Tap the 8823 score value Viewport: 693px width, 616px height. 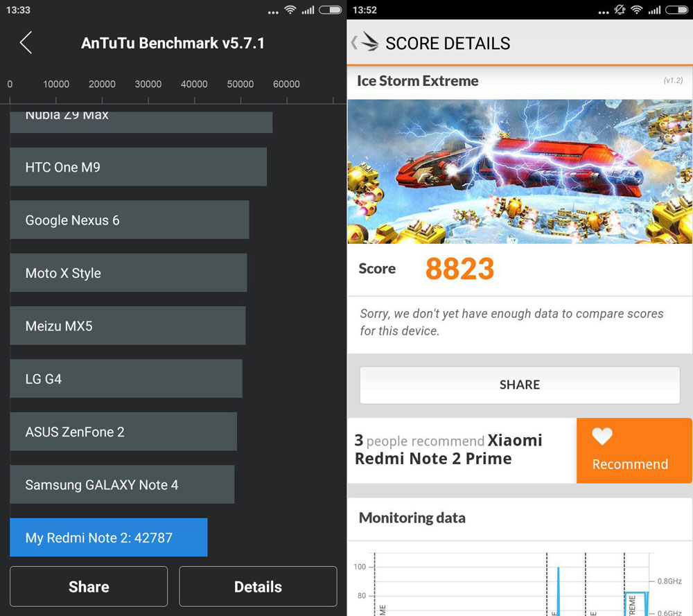tap(459, 269)
